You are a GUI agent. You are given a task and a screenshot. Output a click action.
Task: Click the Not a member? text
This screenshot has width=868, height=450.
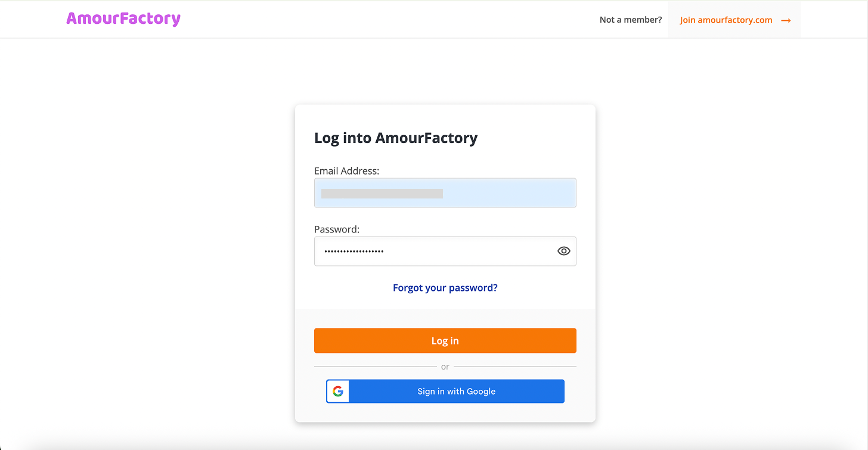(630, 19)
